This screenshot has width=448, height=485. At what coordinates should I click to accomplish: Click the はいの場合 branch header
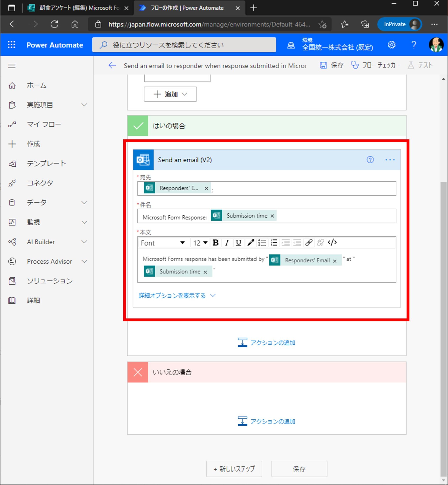point(267,126)
